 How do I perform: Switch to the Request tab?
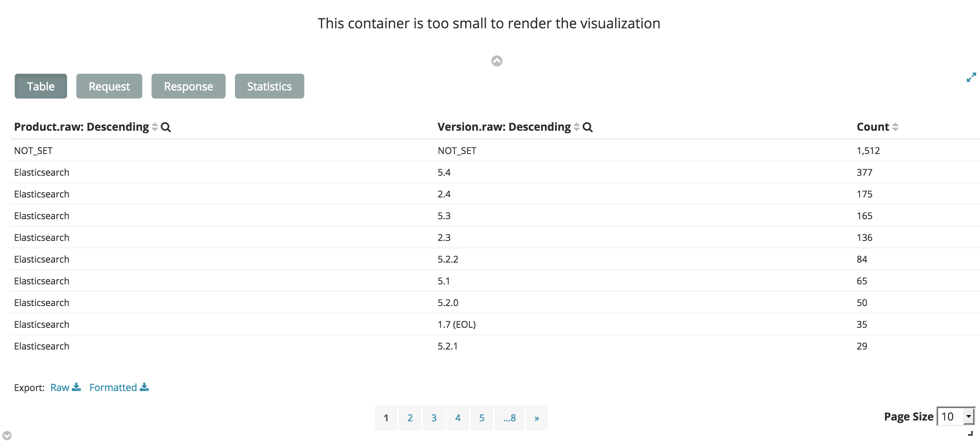[109, 86]
